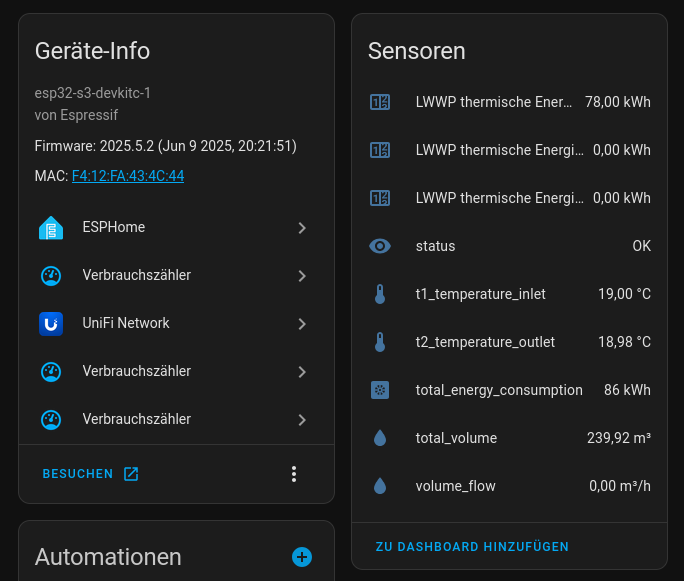The image size is (684, 581).
Task: Open ESPHome integration via its chevron
Action: click(x=302, y=228)
